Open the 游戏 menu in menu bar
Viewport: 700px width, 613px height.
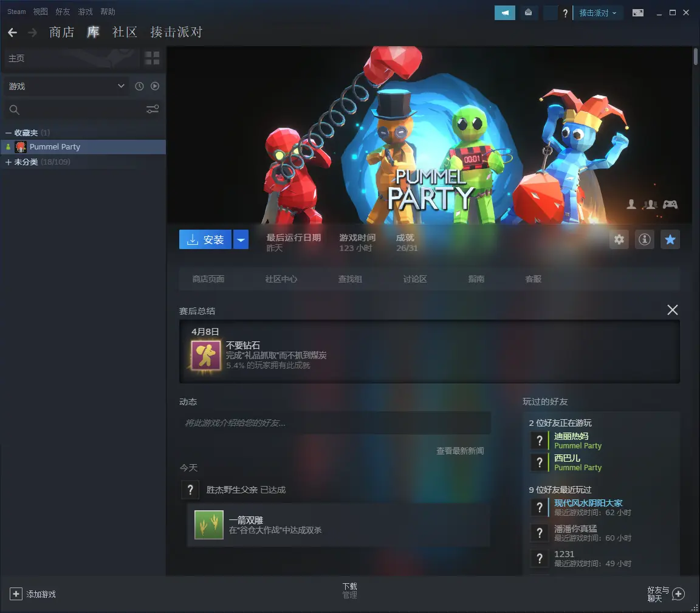pos(85,12)
